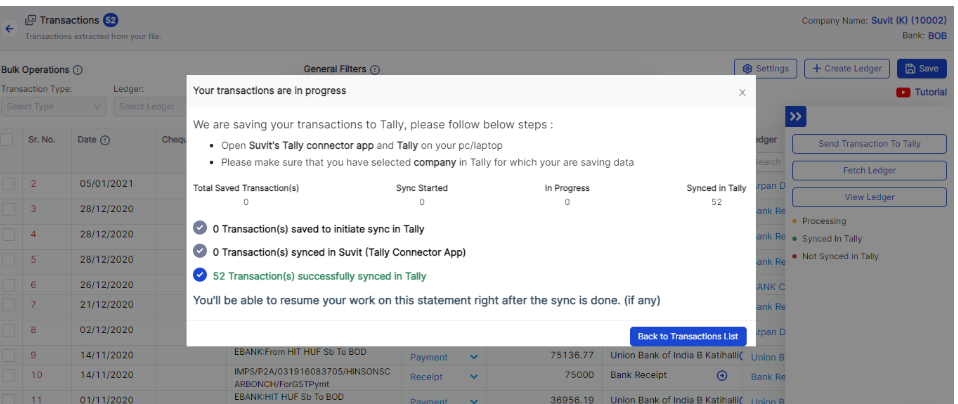
Task: Check the row 6 checkbox
Action: click(8, 285)
